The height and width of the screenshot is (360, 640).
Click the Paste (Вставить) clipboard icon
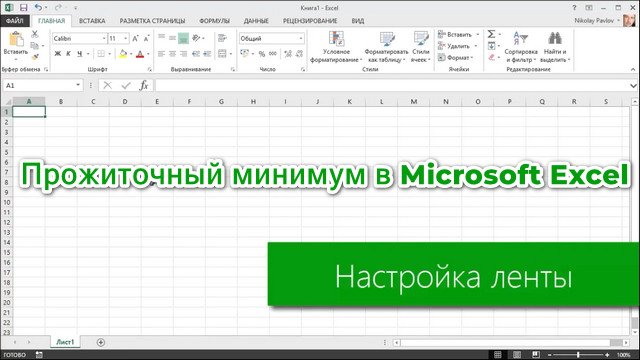16,40
